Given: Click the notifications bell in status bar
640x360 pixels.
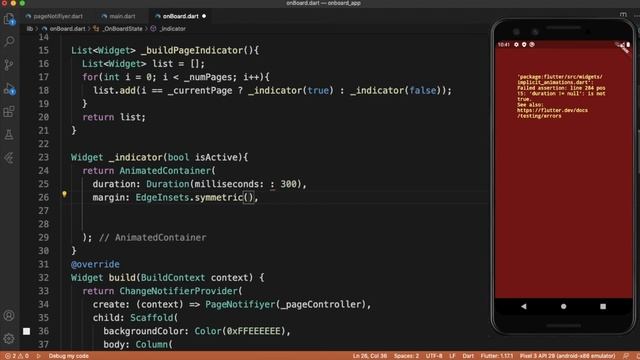Looking at the screenshot, I should coord(626,356).
